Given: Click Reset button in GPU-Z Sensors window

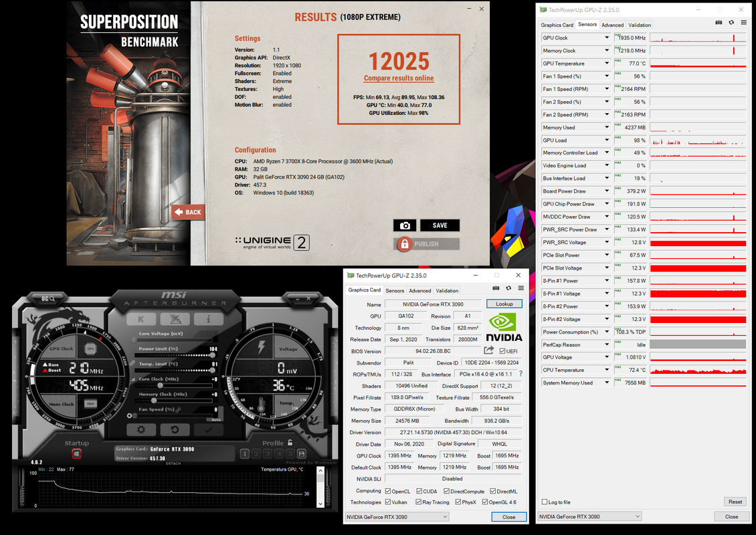Looking at the screenshot, I should (735, 502).
